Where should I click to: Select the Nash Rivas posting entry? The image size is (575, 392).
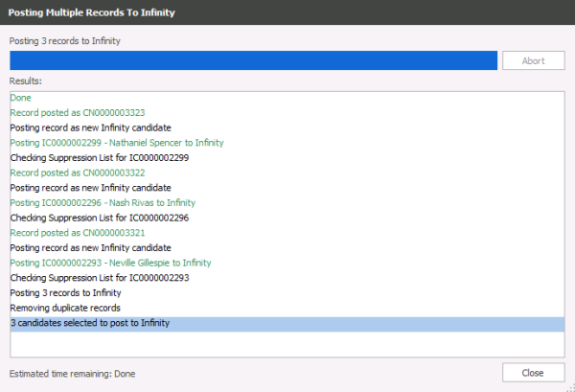103,202
